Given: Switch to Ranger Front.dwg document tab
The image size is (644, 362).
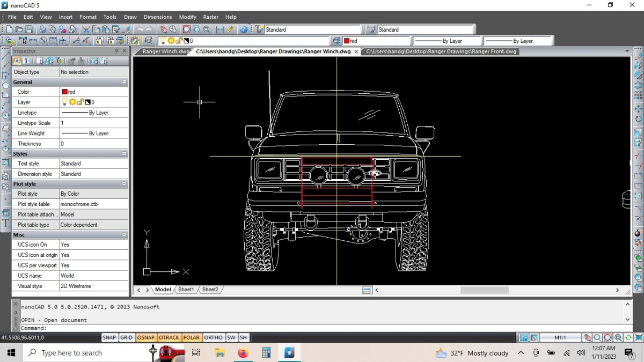Looking at the screenshot, I should point(441,51).
